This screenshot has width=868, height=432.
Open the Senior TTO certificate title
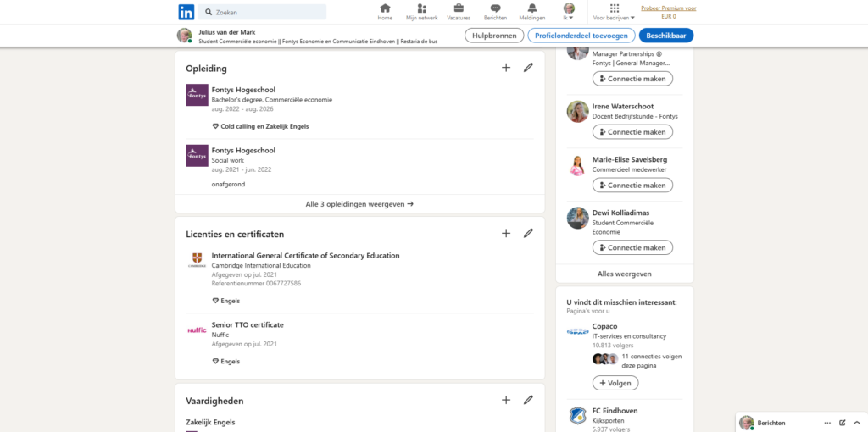(248, 324)
